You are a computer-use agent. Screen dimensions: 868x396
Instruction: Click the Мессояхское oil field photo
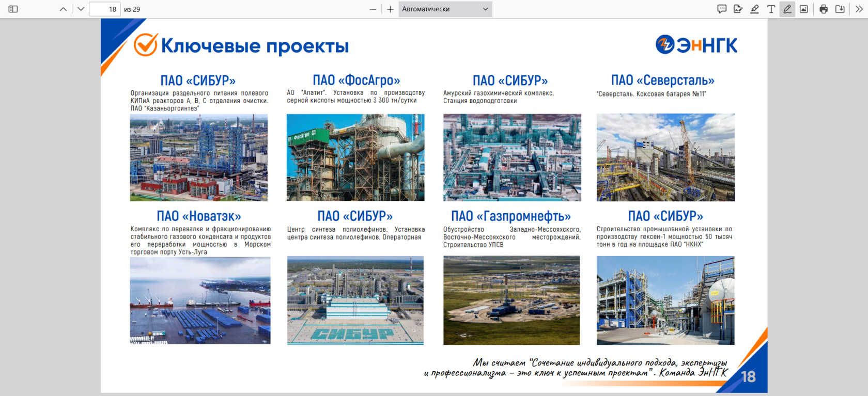point(512,300)
